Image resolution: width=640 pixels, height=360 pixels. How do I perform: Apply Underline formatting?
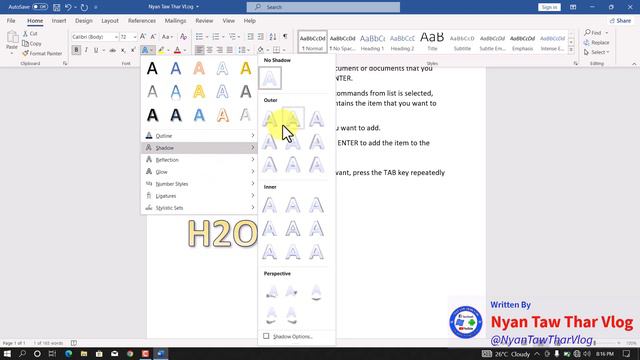tap(96, 50)
